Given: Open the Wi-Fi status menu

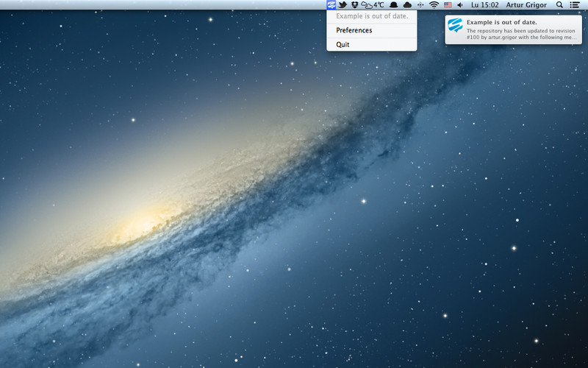Looking at the screenshot, I should (x=434, y=5).
